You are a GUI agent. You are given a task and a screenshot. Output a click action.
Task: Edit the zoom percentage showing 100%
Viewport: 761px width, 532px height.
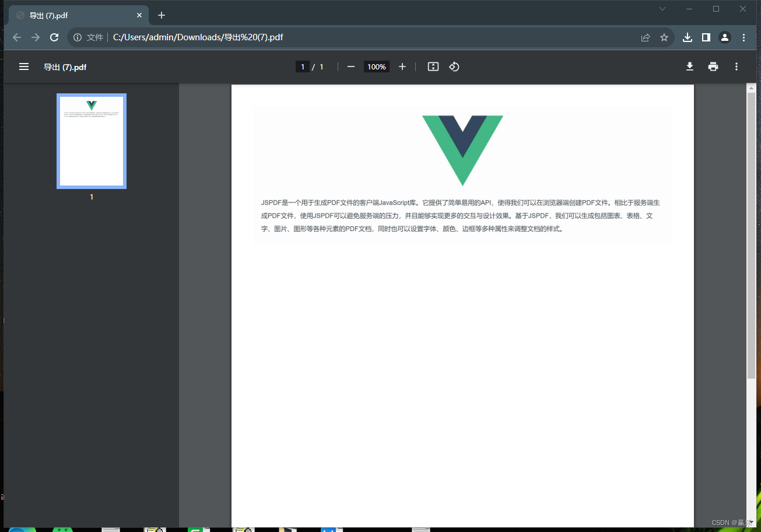click(x=376, y=66)
